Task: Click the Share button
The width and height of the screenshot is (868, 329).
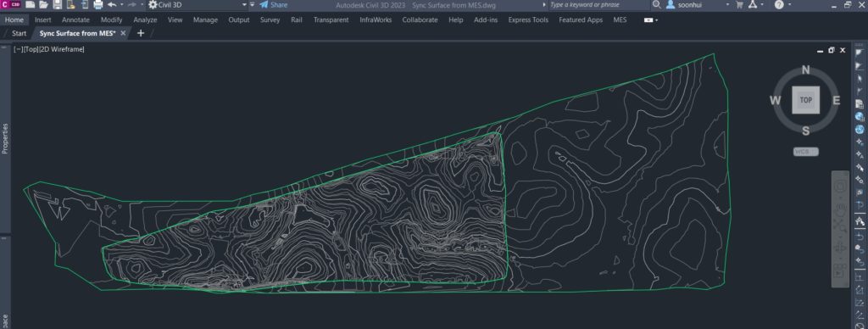Action: [x=274, y=4]
